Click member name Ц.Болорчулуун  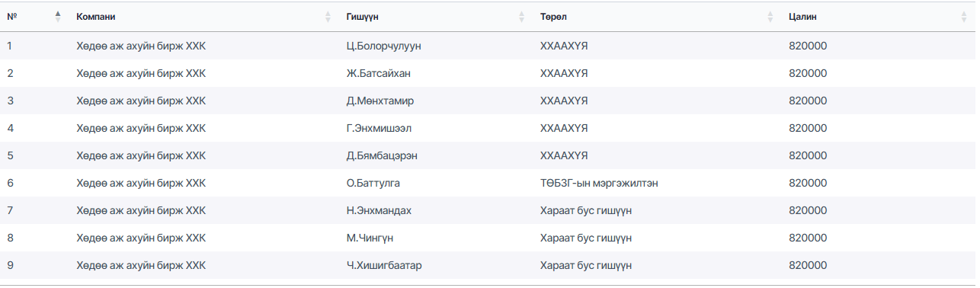tap(383, 46)
